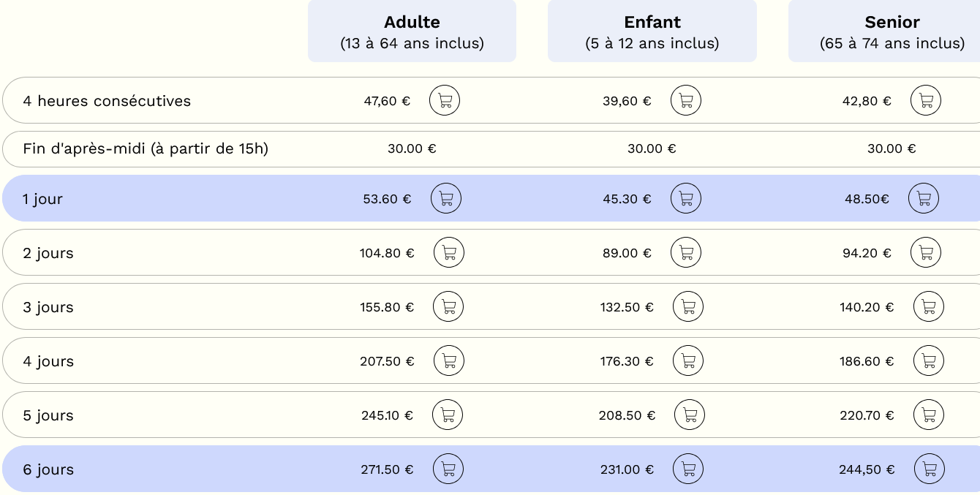Add Adulte 4 heures consécutives to cart

445,101
